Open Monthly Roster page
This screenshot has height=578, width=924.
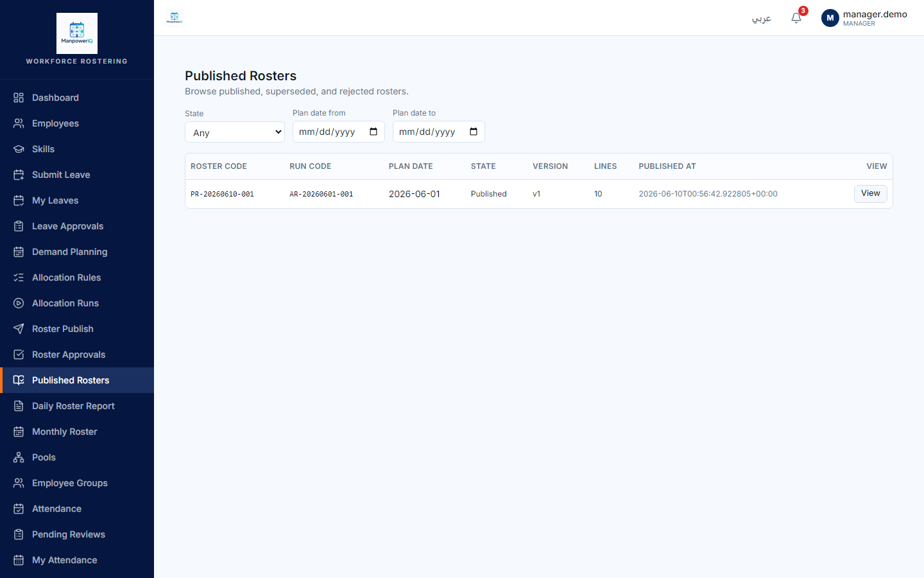(x=77, y=432)
